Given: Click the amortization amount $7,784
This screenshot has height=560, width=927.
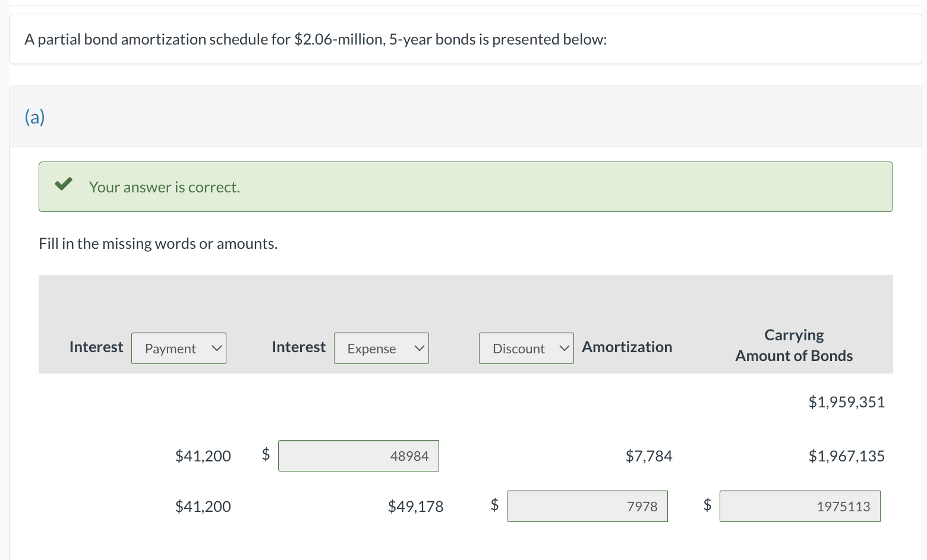Looking at the screenshot, I should point(649,455).
